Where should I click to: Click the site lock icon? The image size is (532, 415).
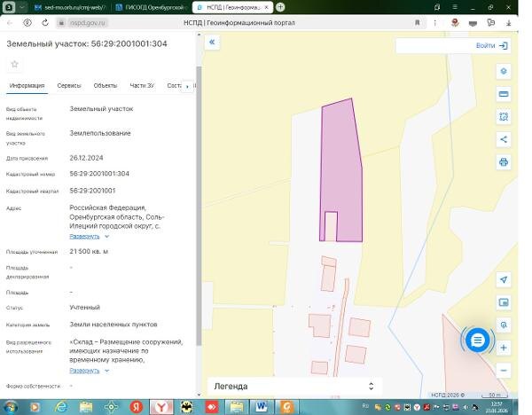(x=61, y=23)
